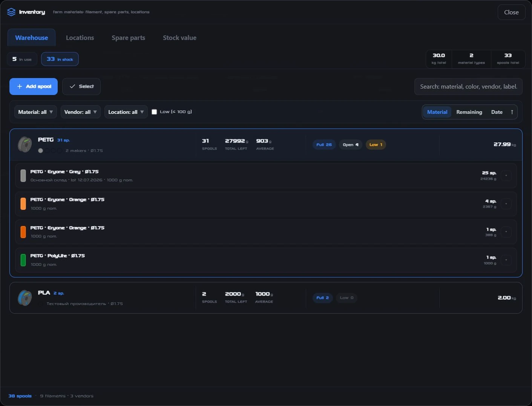Click the '33 spools total' stat
Screen dimensions: 532x406
point(508,59)
